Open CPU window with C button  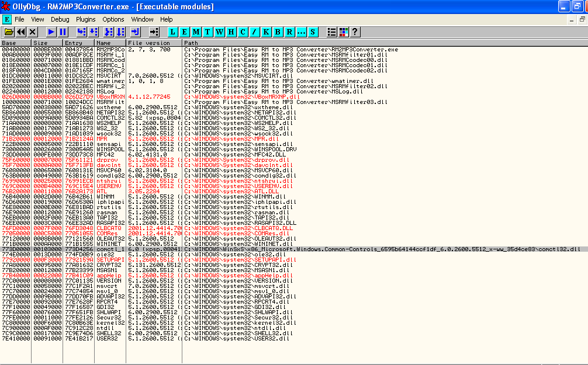tap(243, 32)
